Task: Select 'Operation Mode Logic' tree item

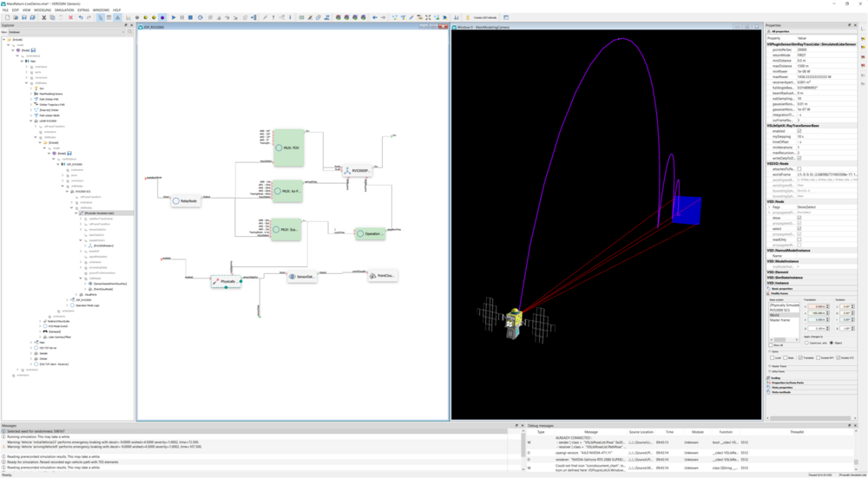Action: pos(88,305)
